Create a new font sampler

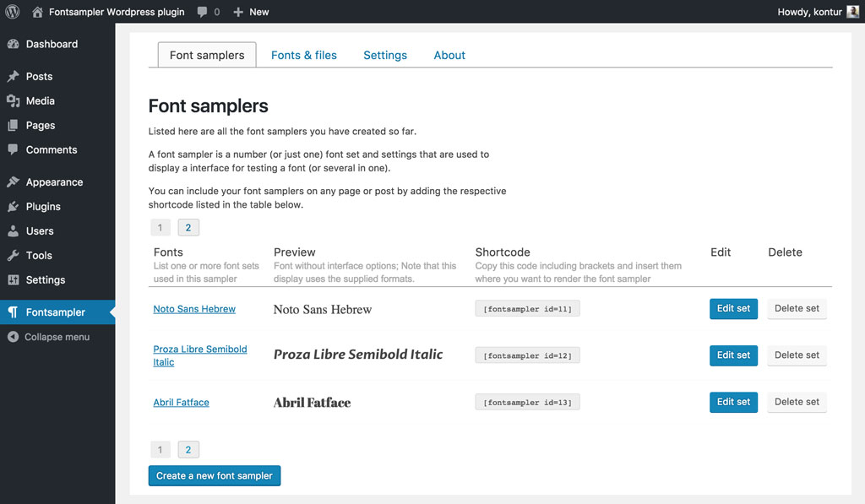(x=215, y=476)
